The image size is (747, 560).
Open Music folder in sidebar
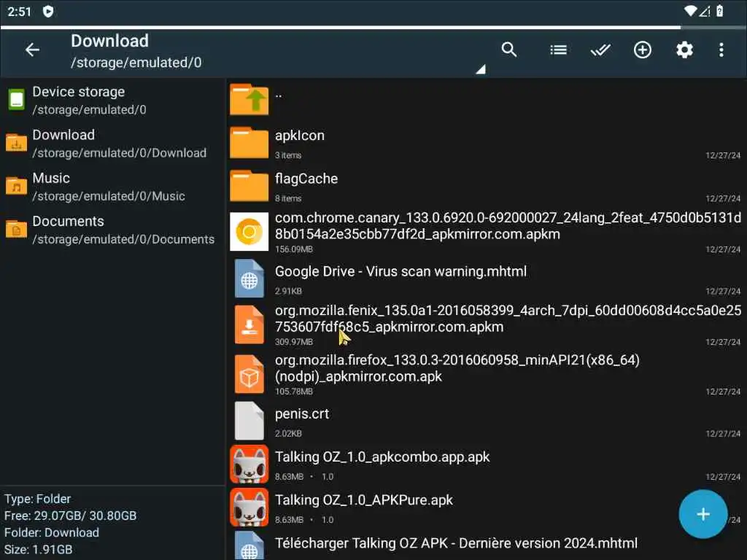coord(112,187)
